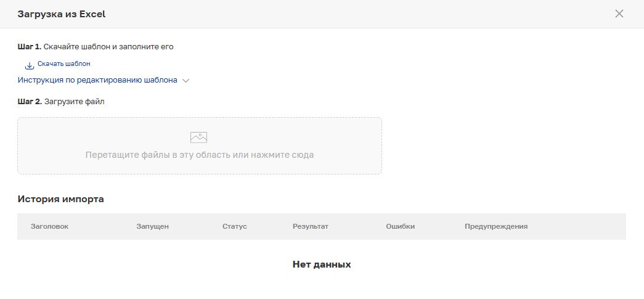The image size is (644, 299).
Task: Click the picture icon in the upload area
Action: coord(198,137)
